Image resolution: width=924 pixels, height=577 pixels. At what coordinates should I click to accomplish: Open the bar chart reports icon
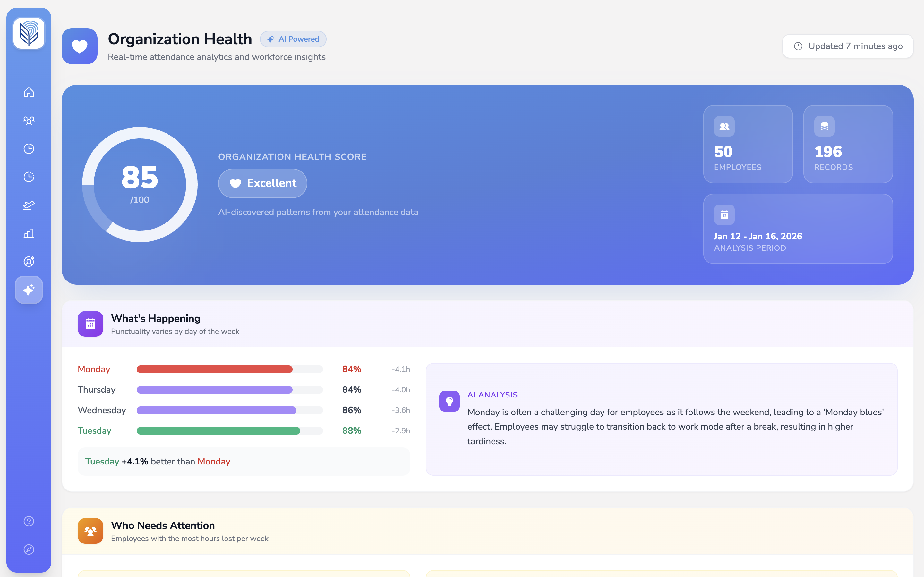pos(29,233)
